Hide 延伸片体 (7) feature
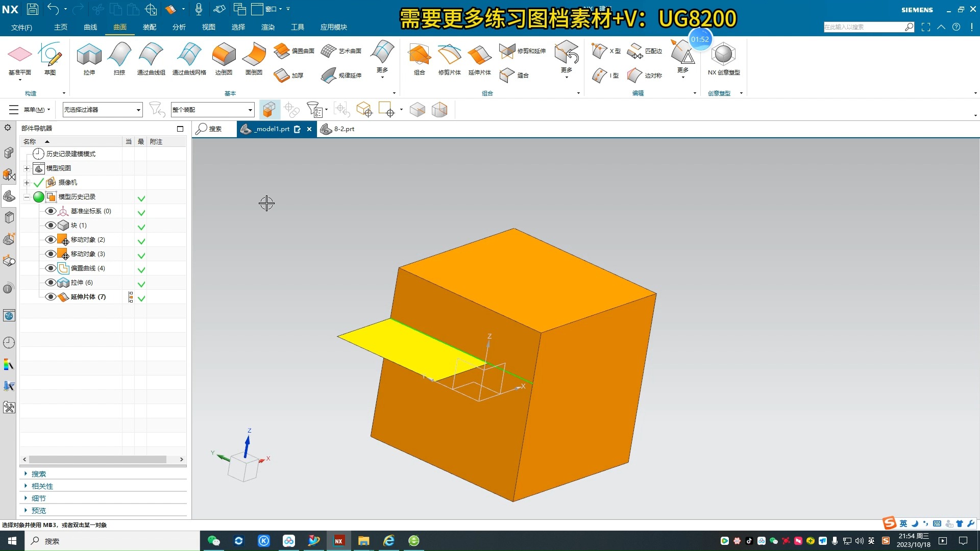The height and width of the screenshot is (551, 980). pos(51,296)
